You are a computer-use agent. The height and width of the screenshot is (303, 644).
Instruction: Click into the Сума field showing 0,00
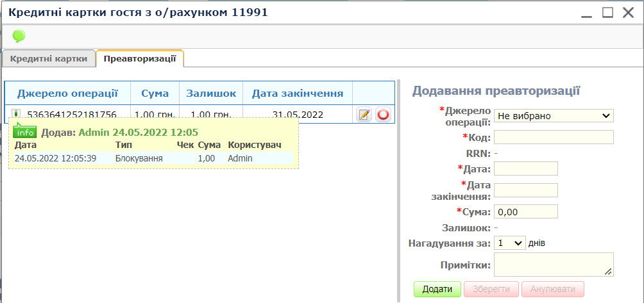526,212
